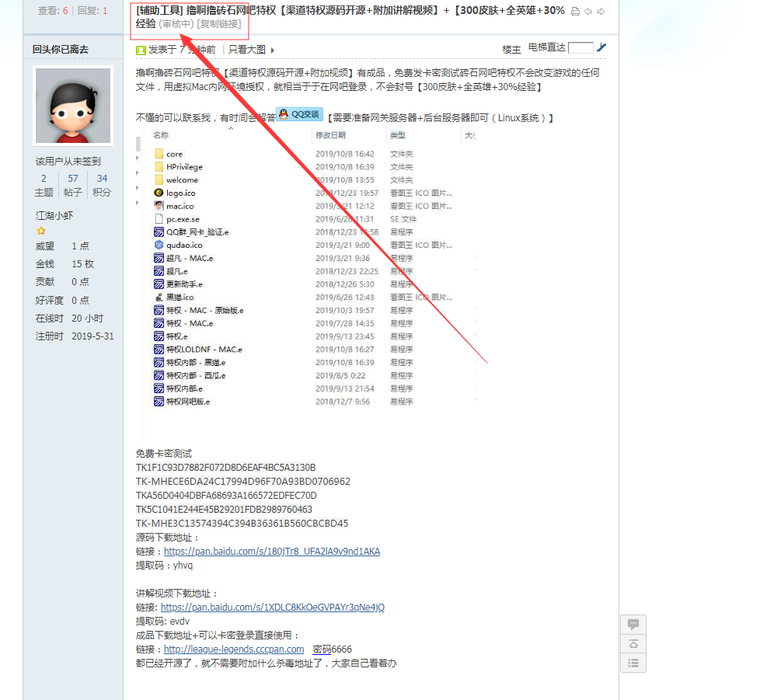Click the 名称 column header in file list image
Viewport: 760px width, 700px height.
tap(161, 135)
